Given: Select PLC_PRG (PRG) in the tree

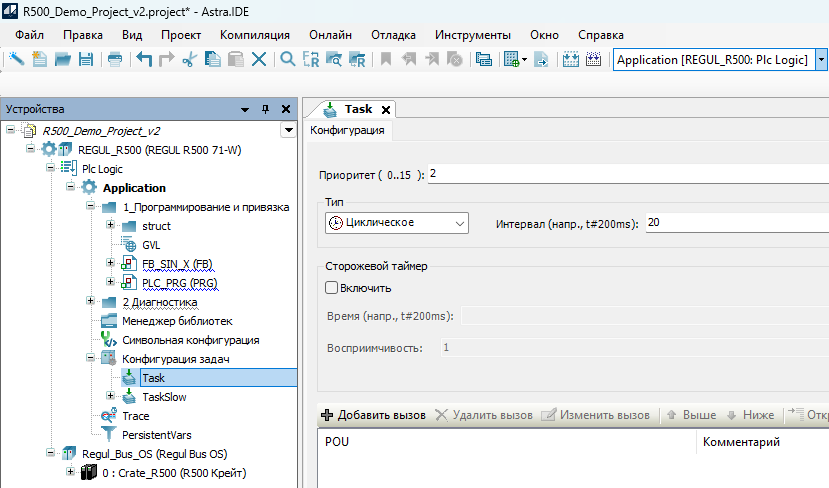Looking at the screenshot, I should tap(179, 283).
